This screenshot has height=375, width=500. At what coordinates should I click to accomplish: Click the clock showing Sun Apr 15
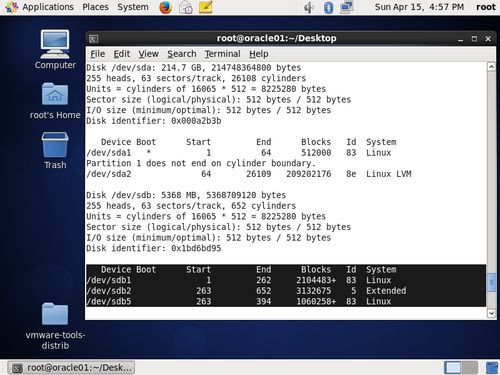419,7
